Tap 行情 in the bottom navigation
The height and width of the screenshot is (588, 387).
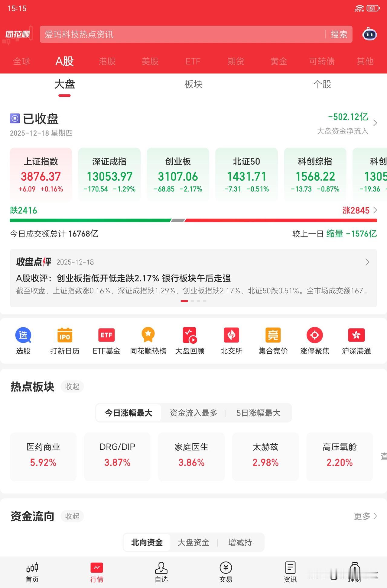97,572
